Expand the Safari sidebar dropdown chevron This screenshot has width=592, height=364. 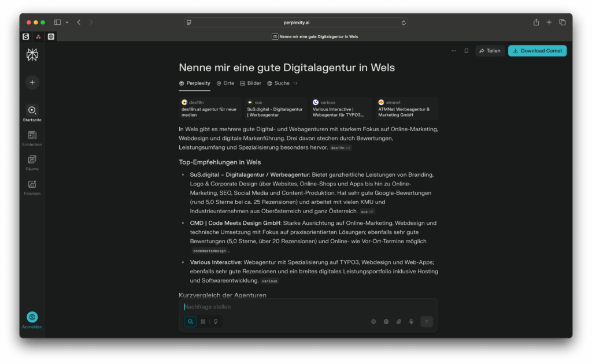(67, 22)
